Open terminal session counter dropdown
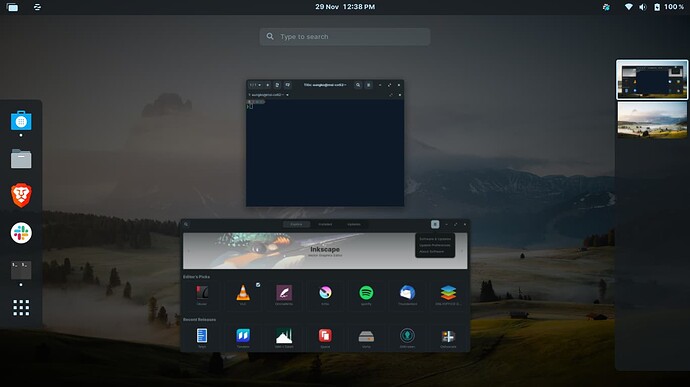 coord(255,85)
